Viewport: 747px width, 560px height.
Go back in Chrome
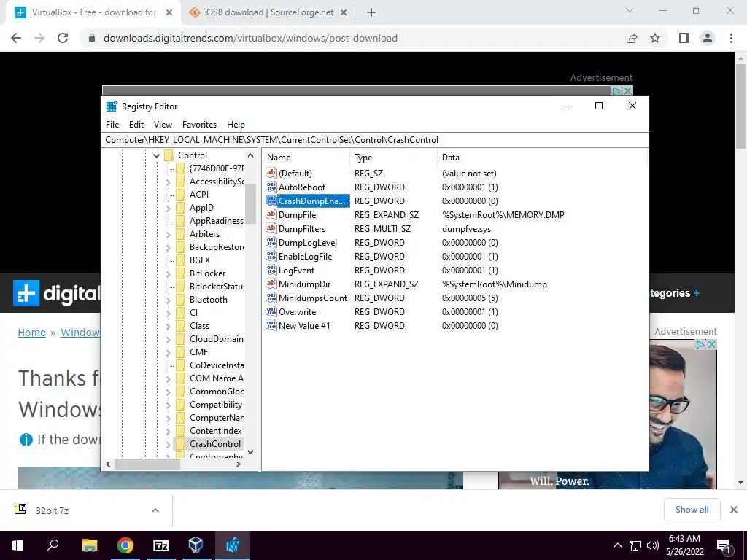[x=16, y=38]
